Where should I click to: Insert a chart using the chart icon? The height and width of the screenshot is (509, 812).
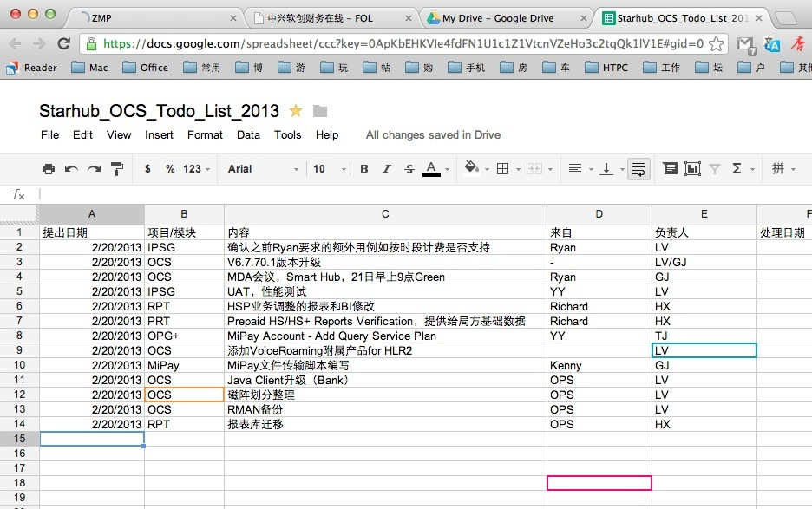point(691,169)
